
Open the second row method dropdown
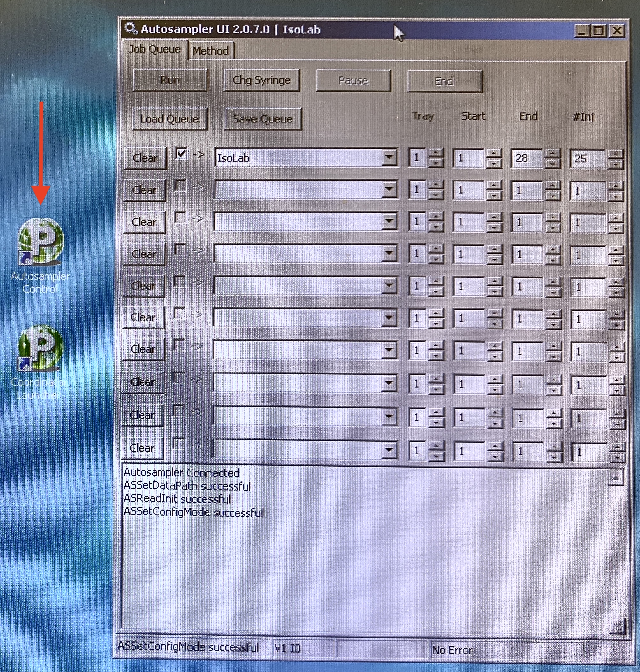[x=389, y=189]
